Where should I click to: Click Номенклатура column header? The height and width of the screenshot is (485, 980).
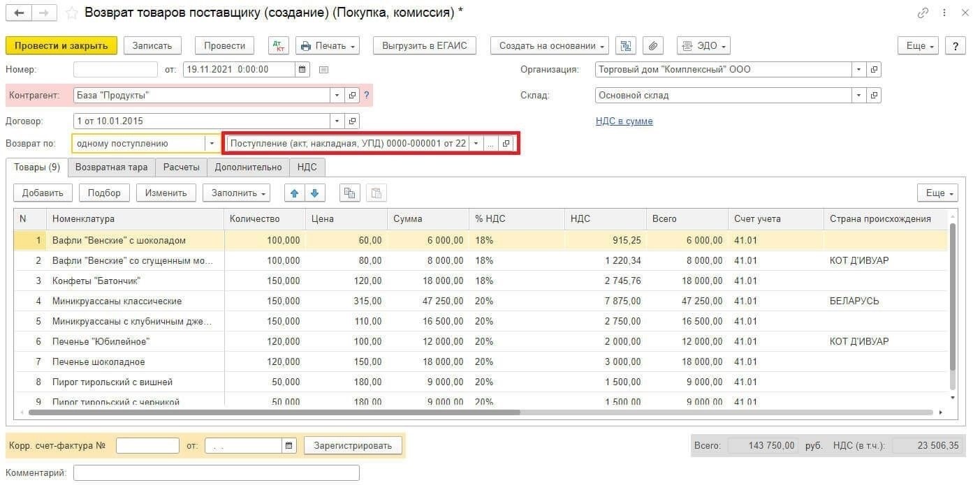(x=136, y=219)
